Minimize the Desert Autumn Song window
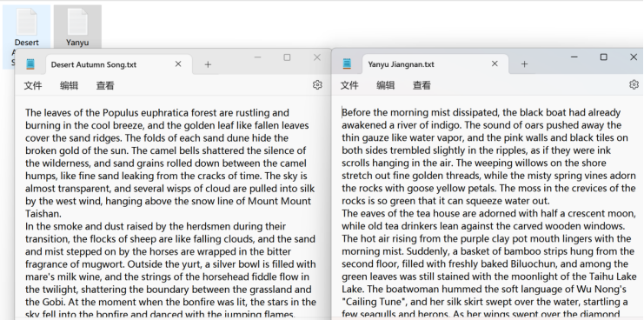Screen dimensions: 644x320 coord(257,57)
